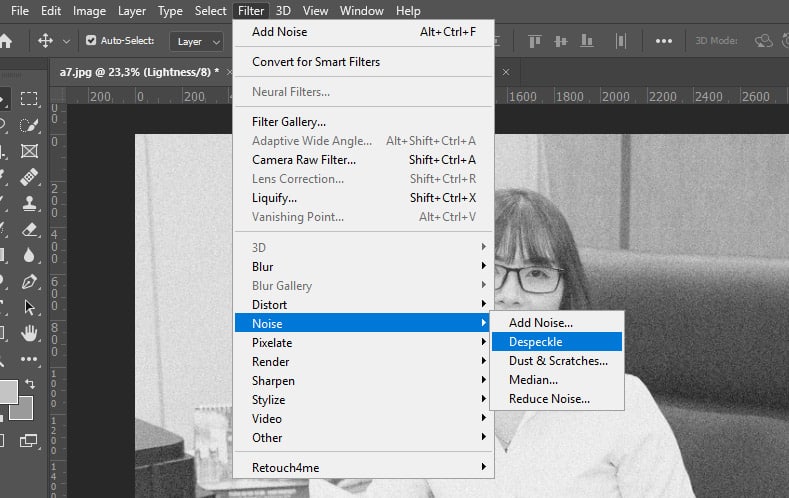Open the three-dot more align options
The image size is (789, 498).
[663, 41]
